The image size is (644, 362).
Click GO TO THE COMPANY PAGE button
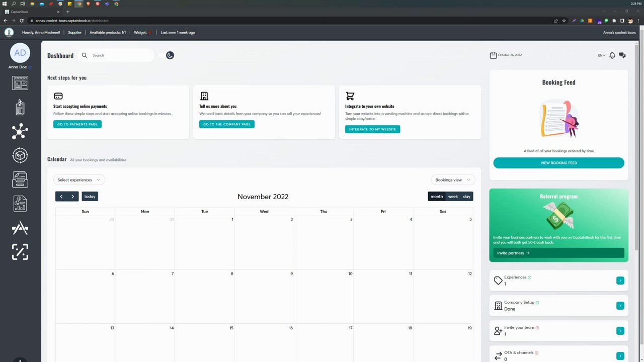(227, 124)
